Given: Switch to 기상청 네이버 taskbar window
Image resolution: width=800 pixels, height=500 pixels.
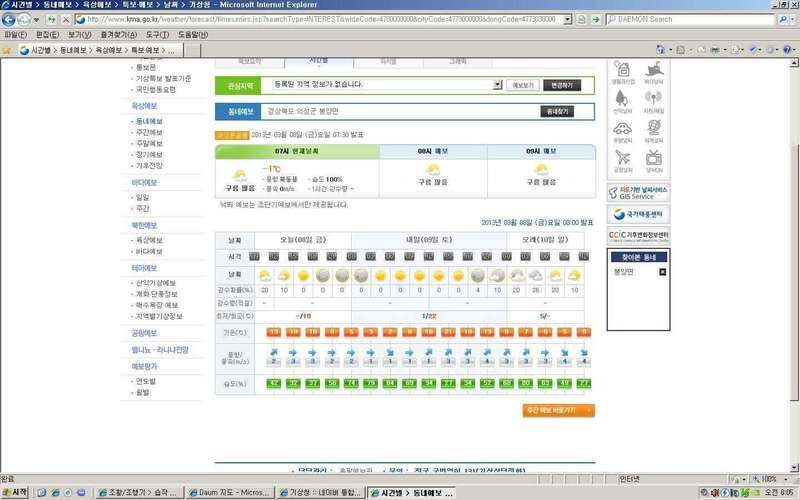Looking at the screenshot, I should pyautogui.click(x=320, y=493).
